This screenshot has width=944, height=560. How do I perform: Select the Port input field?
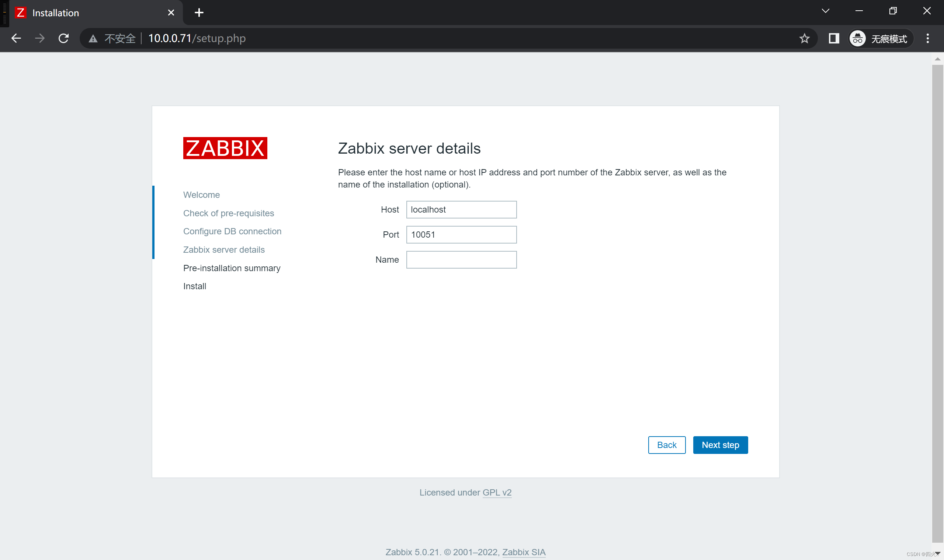tap(462, 234)
